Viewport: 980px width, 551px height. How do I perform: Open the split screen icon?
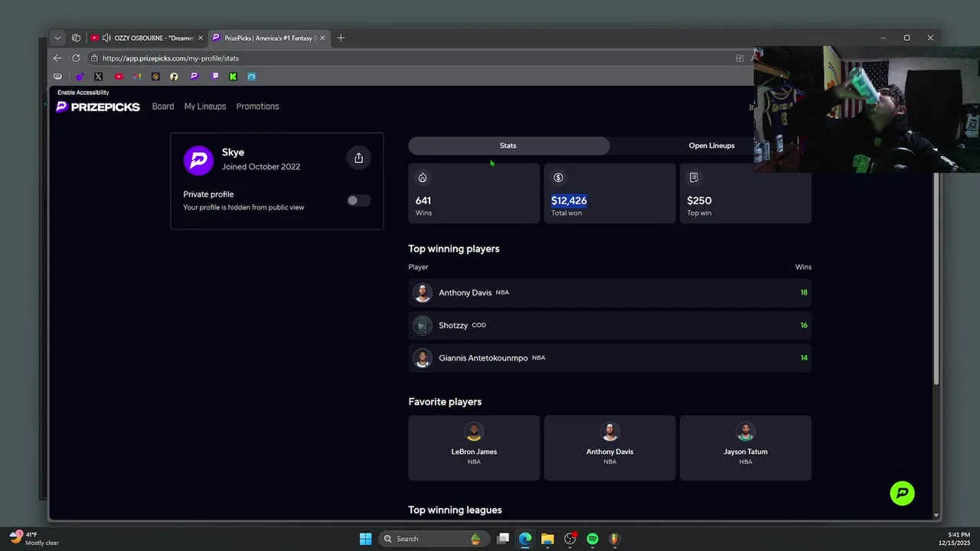tap(740, 58)
